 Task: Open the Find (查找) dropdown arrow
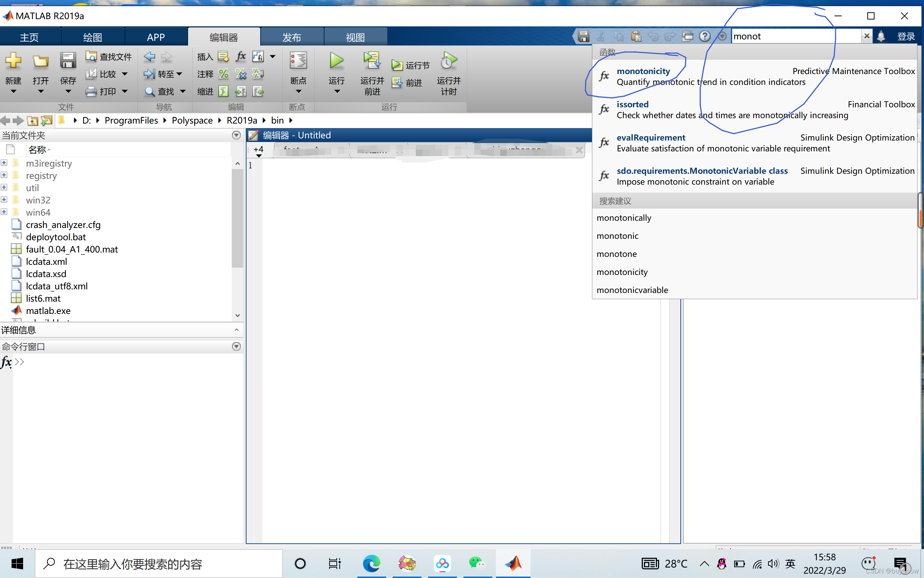[x=183, y=91]
